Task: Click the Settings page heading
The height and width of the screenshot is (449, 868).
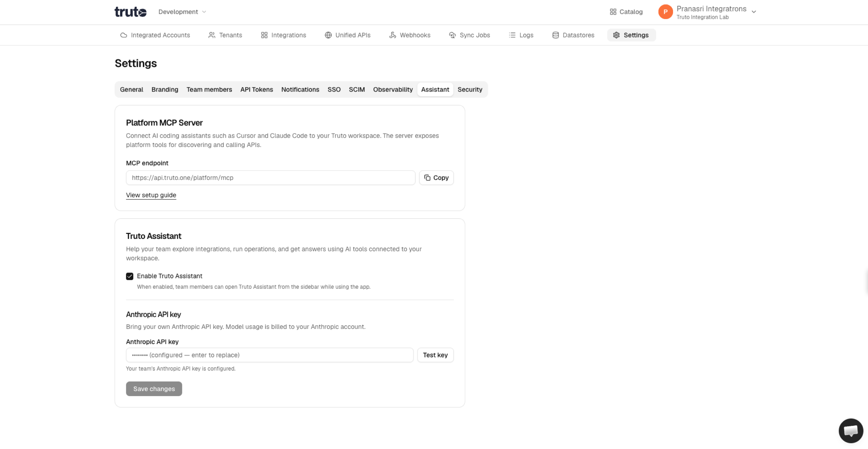Action: (x=136, y=63)
